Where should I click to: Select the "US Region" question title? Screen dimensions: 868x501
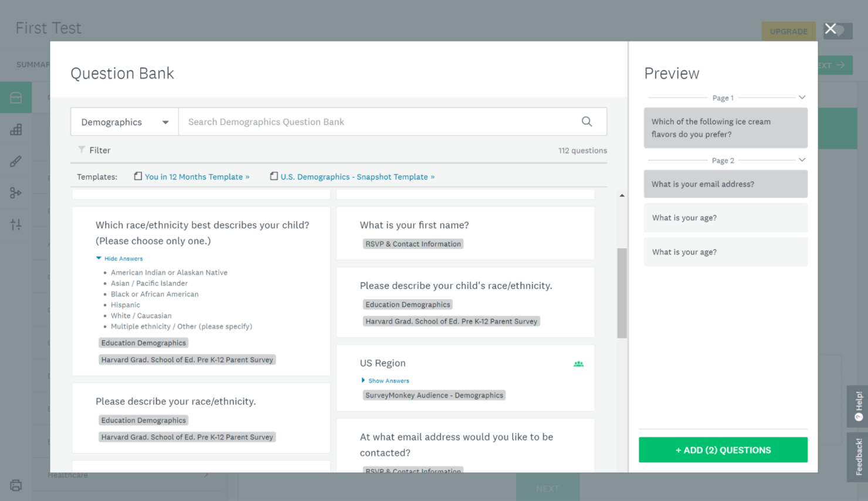tap(382, 363)
